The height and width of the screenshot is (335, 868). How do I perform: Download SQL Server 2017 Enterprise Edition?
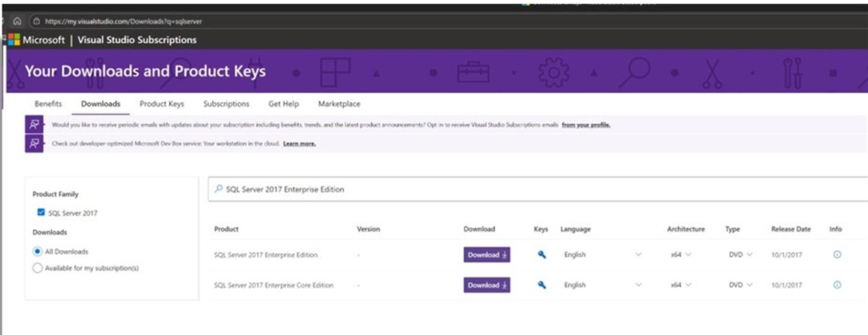[x=487, y=255]
